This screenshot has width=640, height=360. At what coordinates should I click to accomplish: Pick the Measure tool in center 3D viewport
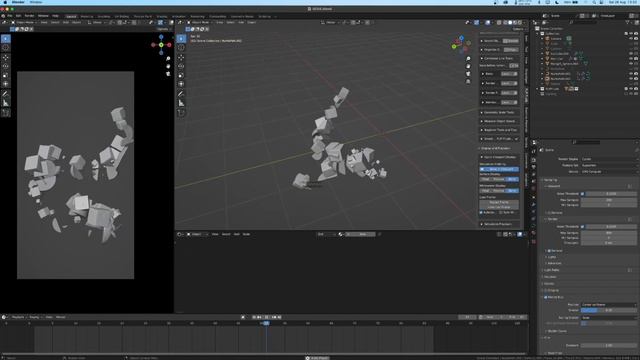[x=181, y=103]
